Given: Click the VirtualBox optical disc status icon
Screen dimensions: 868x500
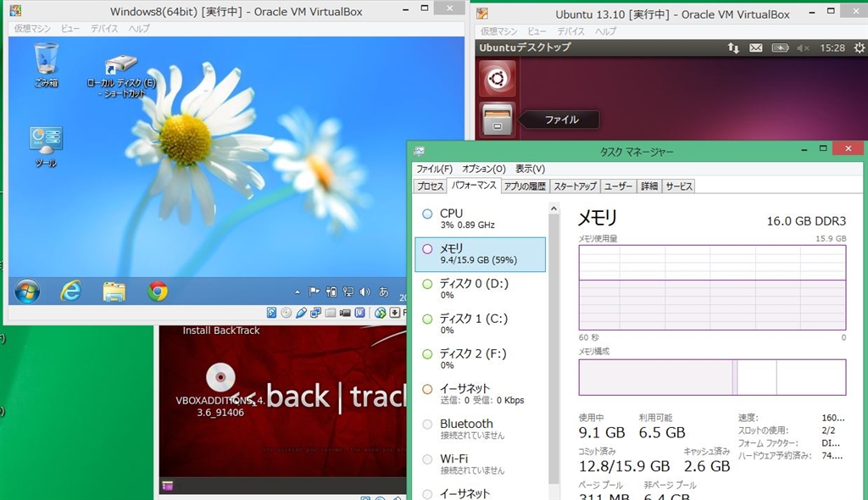Looking at the screenshot, I should (287, 313).
